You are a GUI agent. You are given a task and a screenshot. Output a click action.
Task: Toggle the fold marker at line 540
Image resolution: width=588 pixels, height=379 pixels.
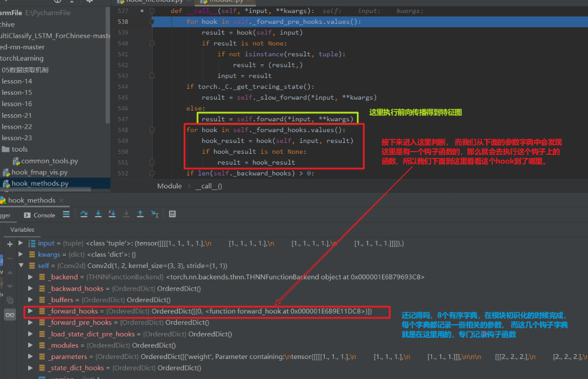[x=152, y=43]
